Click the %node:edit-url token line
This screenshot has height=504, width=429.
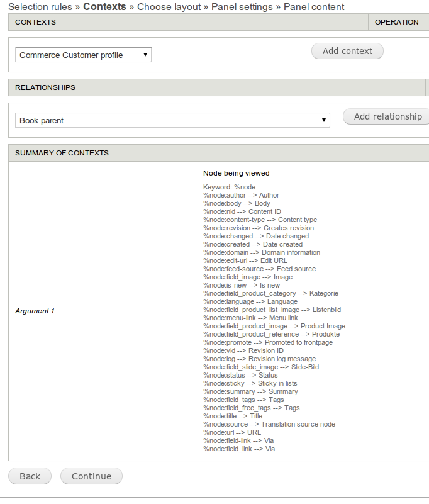(245, 260)
